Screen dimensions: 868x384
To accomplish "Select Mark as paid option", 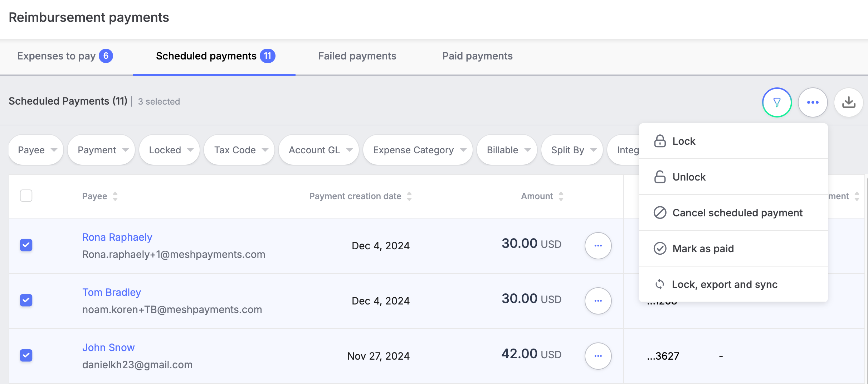I will pos(703,249).
